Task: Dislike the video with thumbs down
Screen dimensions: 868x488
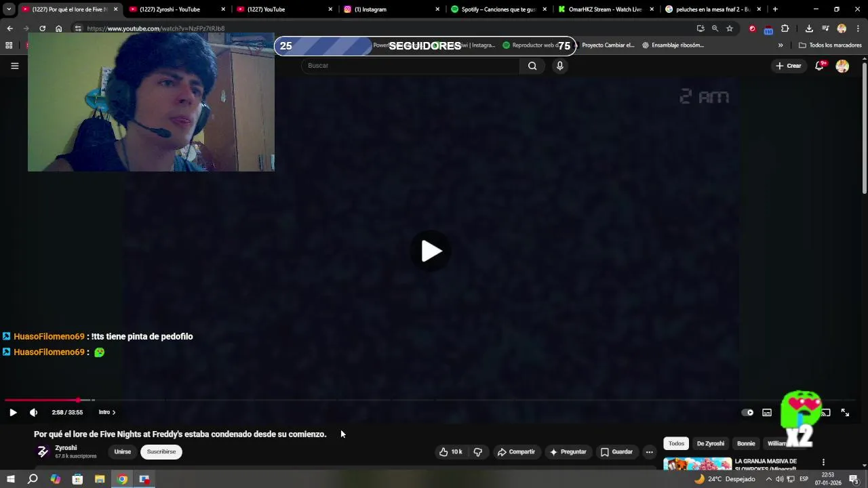Action: [478, 452]
